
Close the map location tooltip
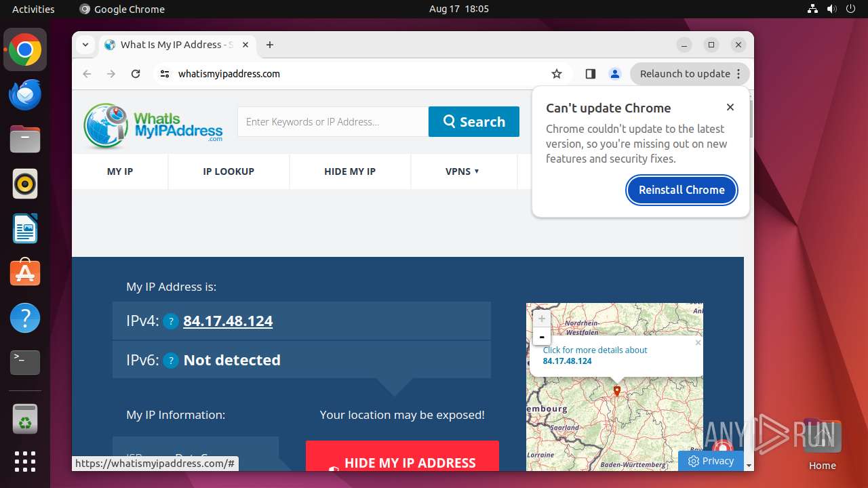point(698,343)
